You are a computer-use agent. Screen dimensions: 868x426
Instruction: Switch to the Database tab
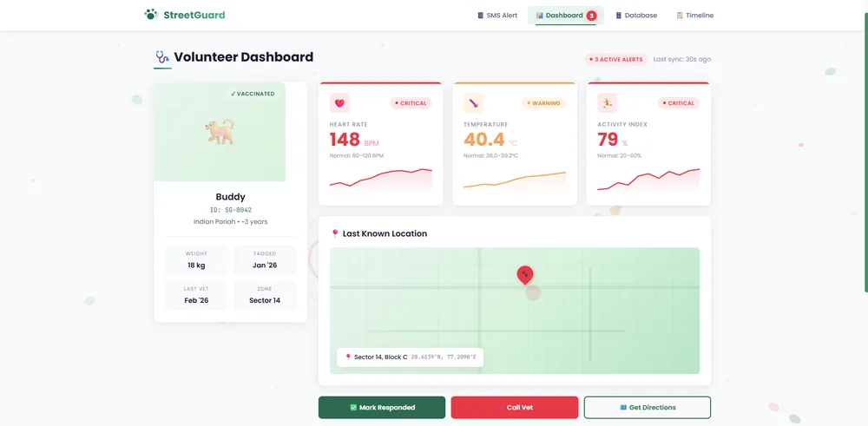pos(636,16)
